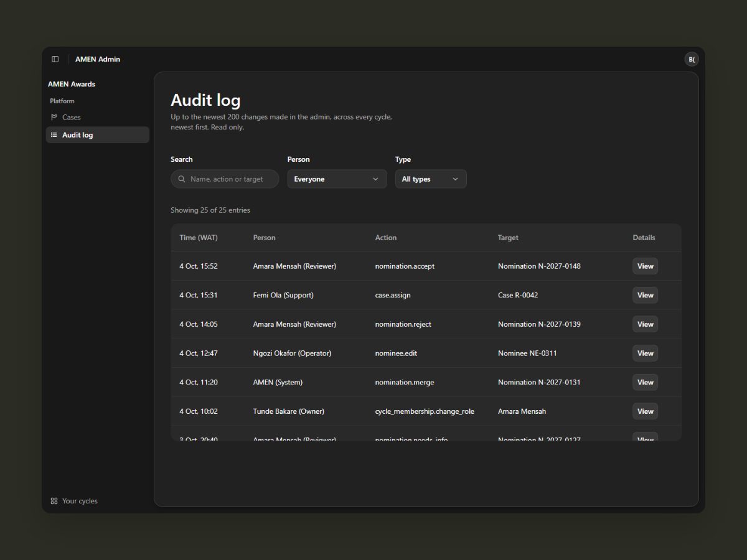Open the Audit log page
Screen dimensions: 747x560
coord(98,135)
